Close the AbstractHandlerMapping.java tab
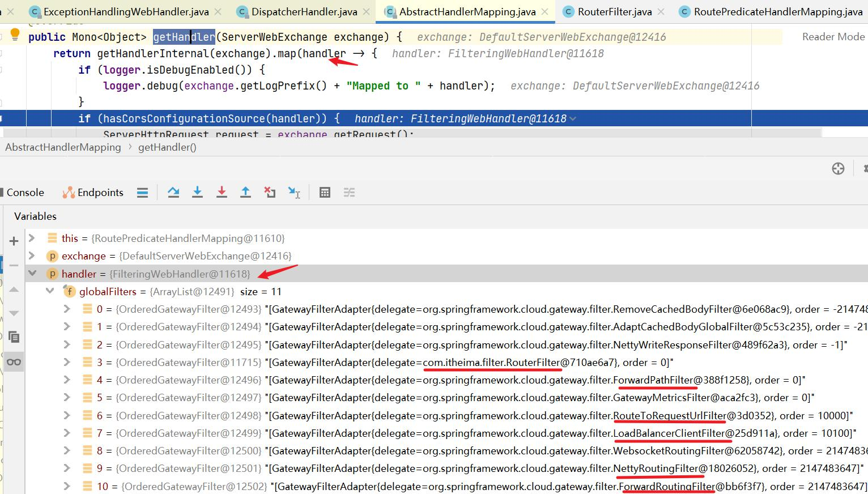This screenshot has width=868, height=494. pyautogui.click(x=545, y=12)
